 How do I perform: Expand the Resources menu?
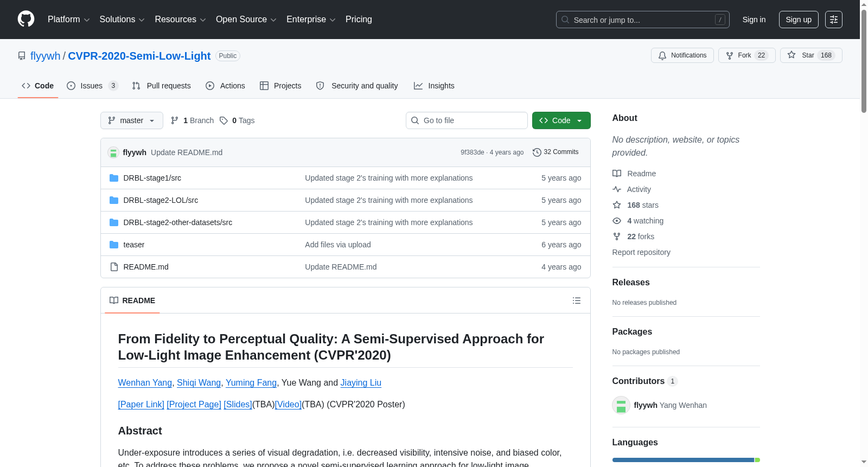(180, 20)
